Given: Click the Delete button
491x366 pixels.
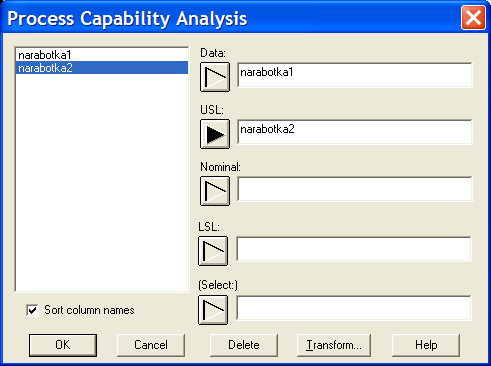Looking at the screenshot, I should point(244,345).
